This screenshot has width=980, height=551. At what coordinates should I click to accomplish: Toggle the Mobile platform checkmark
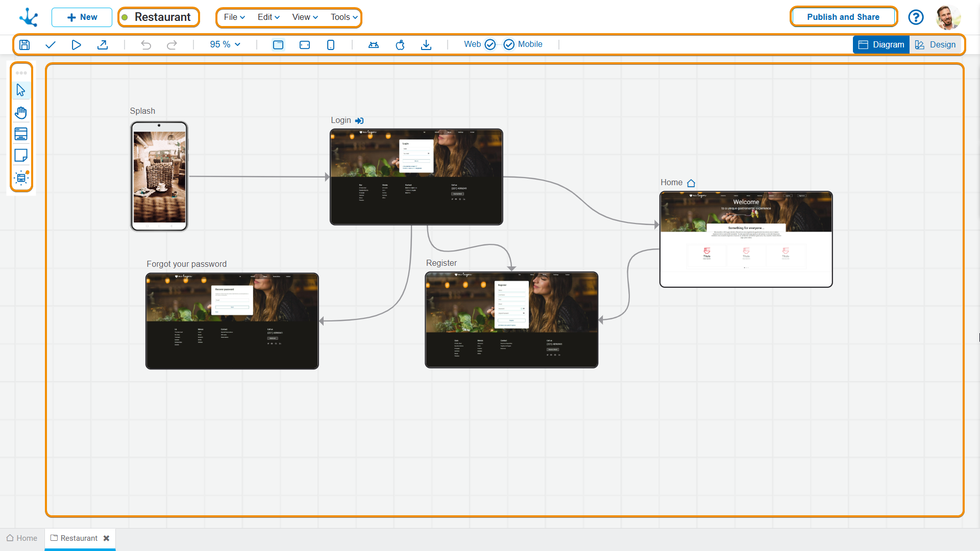tap(509, 44)
